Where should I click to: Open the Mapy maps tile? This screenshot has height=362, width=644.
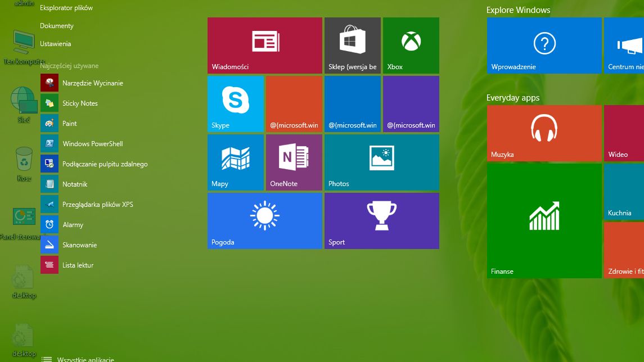click(235, 162)
